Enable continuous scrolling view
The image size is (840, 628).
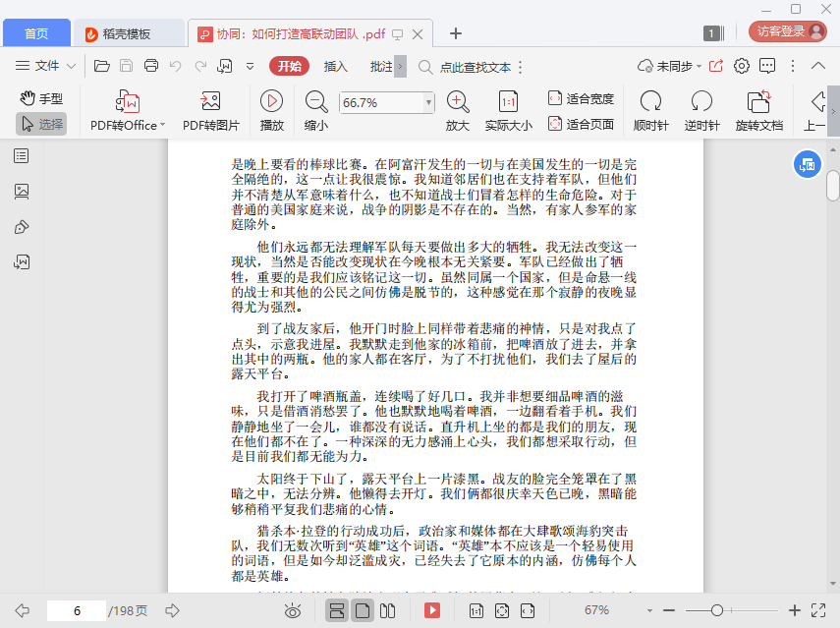click(x=337, y=610)
